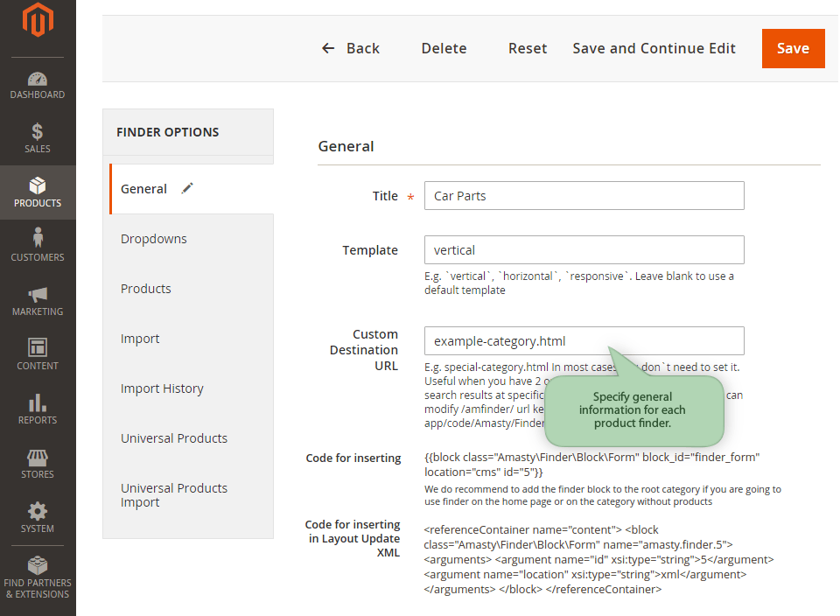Switch to the Dropdowns tab
The height and width of the screenshot is (616, 840).
154,239
